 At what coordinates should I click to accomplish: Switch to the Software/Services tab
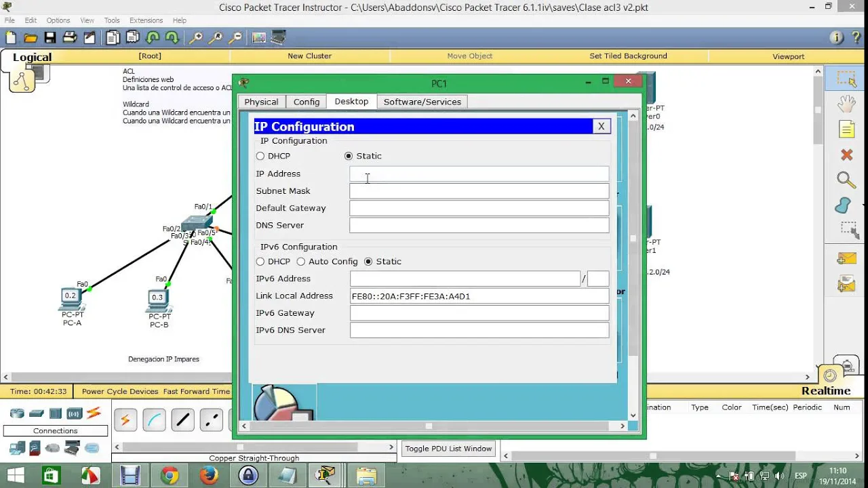(x=422, y=102)
